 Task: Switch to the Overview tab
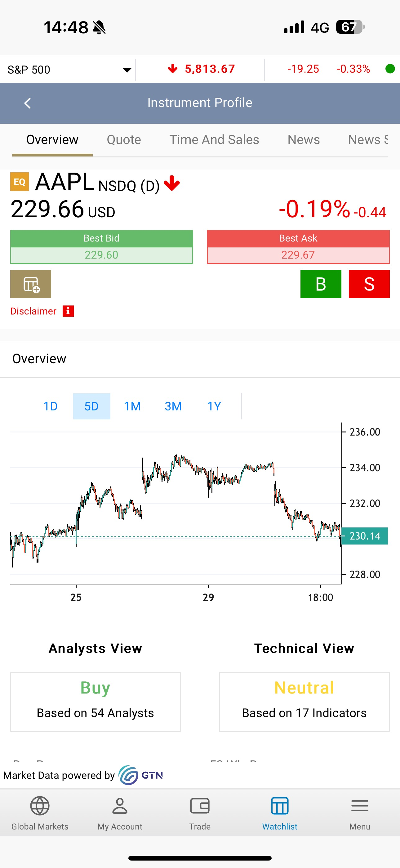(52, 140)
